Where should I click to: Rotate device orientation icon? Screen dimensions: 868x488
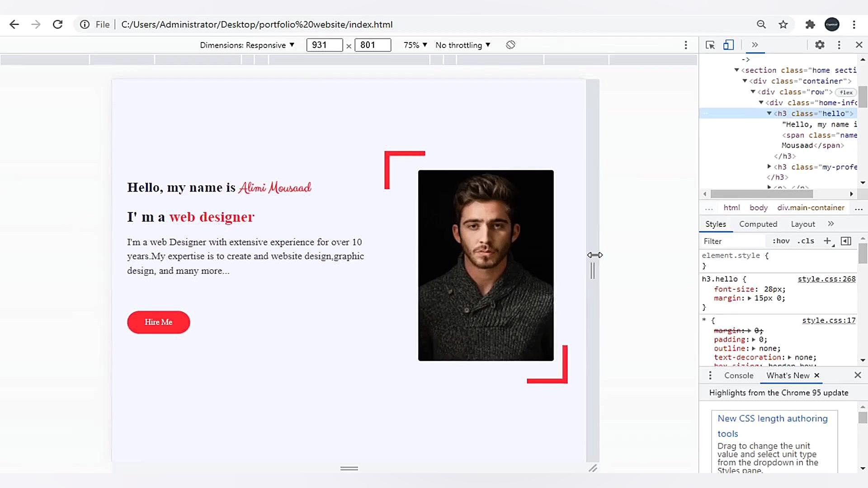(511, 45)
